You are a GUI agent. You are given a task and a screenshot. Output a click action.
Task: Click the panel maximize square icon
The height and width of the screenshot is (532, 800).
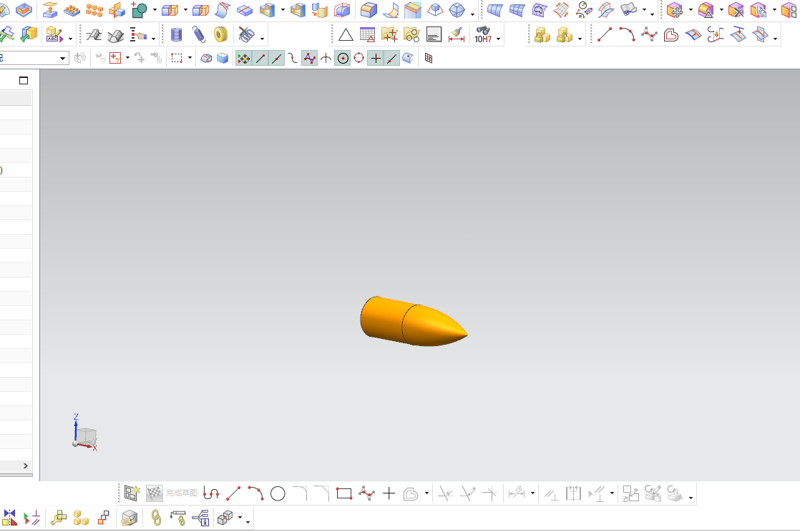24,81
